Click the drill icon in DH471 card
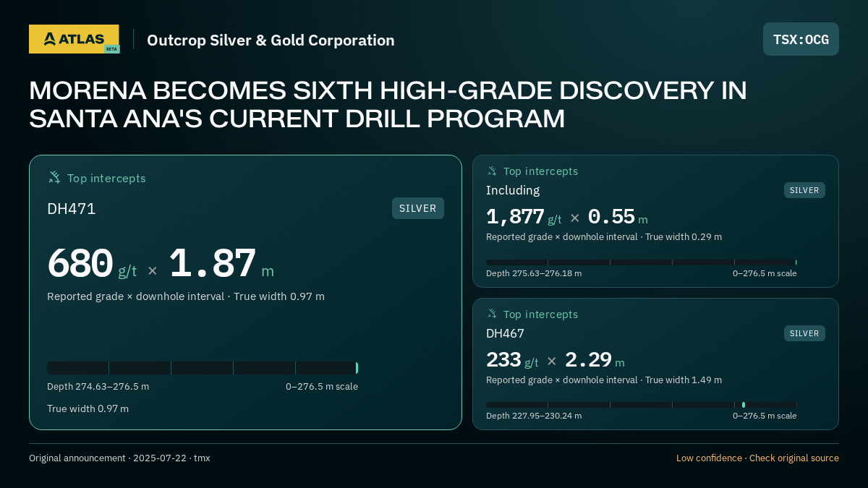The width and height of the screenshot is (868, 488). [x=54, y=177]
